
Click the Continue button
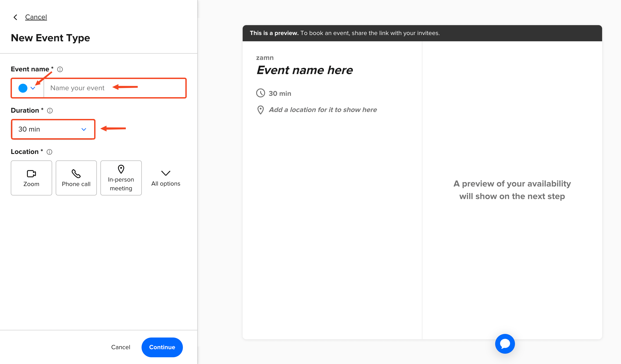point(162,347)
